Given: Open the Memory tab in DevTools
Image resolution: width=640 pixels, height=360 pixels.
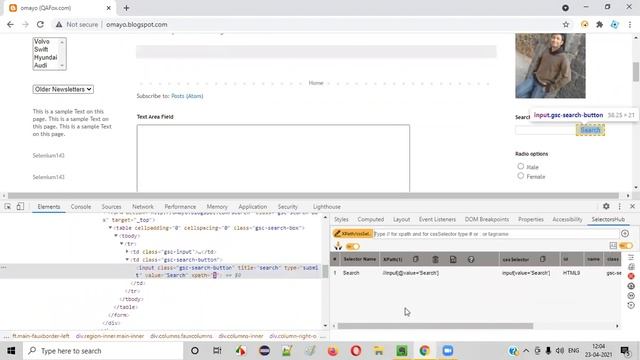Looking at the screenshot, I should (x=217, y=207).
